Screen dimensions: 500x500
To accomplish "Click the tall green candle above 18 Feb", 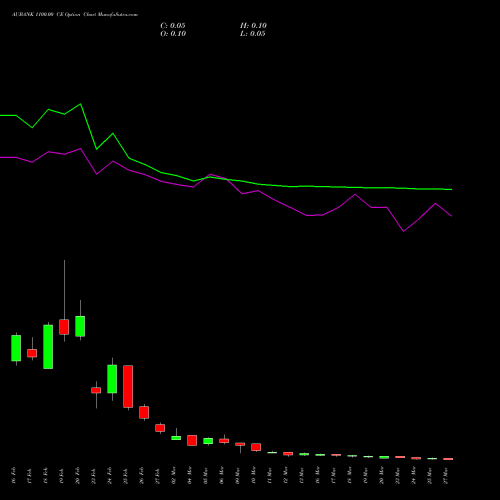I will (x=48, y=347).
